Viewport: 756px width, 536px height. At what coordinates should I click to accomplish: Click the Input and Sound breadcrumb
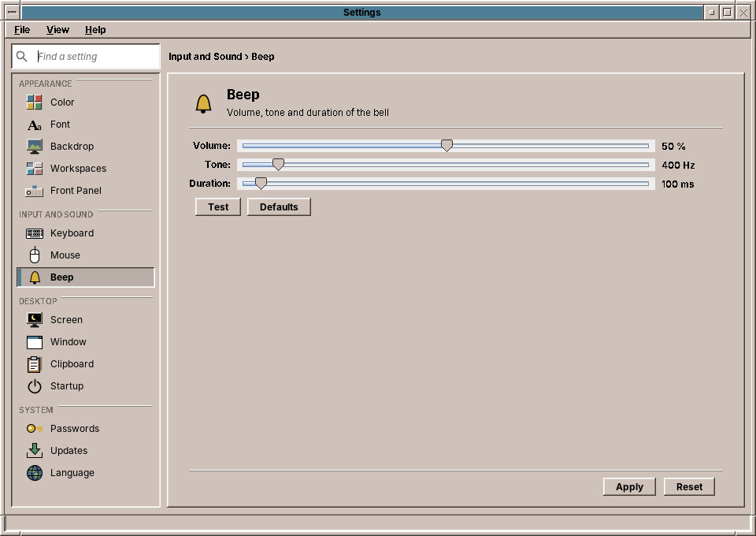(x=205, y=57)
